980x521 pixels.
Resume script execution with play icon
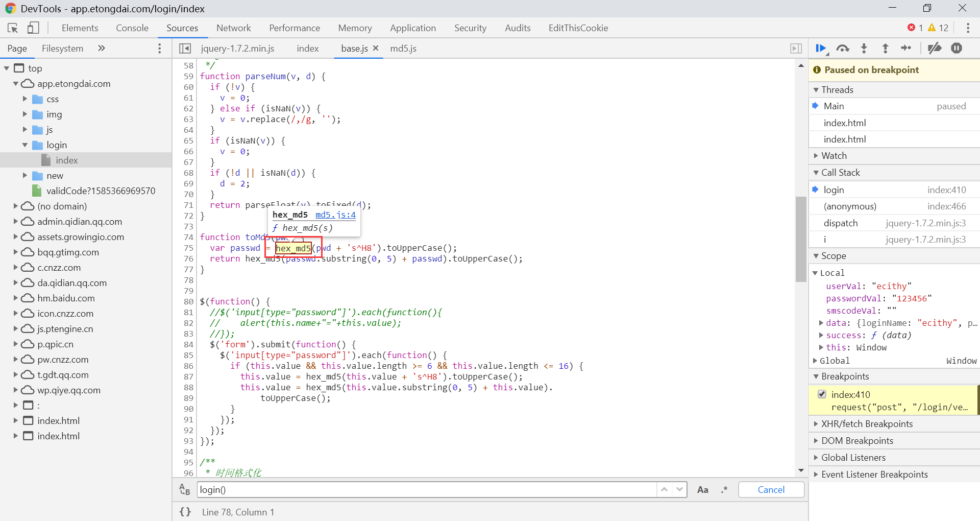click(821, 49)
